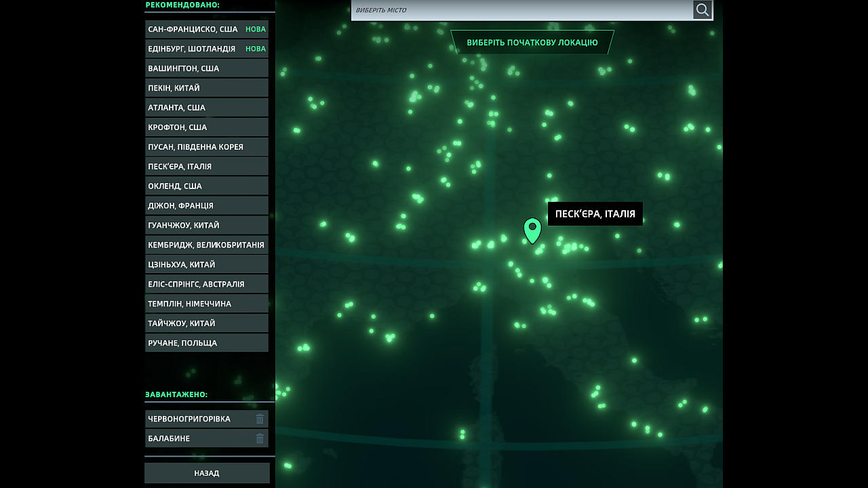
Task: Click the magnifying glass search icon
Action: tap(703, 9)
